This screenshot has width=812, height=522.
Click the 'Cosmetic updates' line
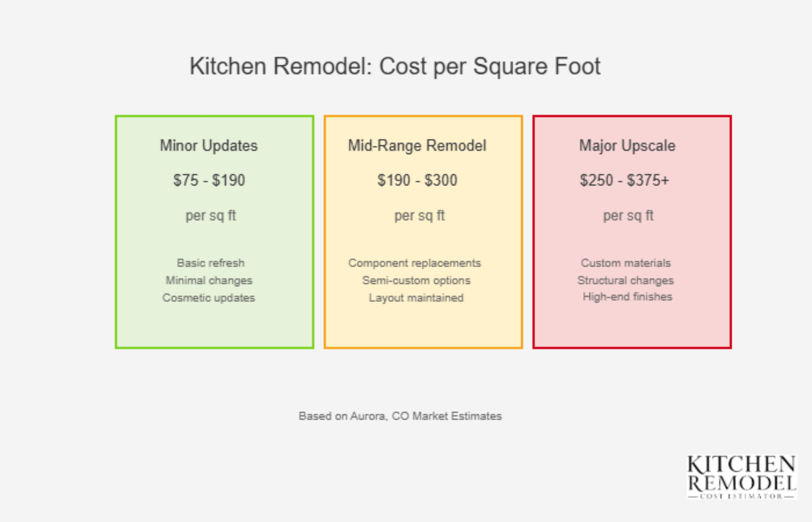coord(209,298)
